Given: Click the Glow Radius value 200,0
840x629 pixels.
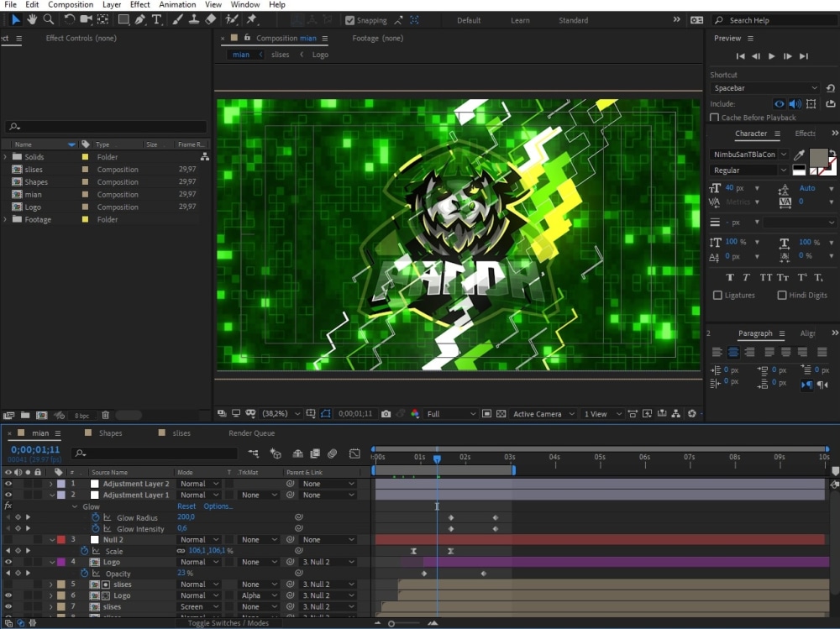Looking at the screenshot, I should [x=186, y=517].
